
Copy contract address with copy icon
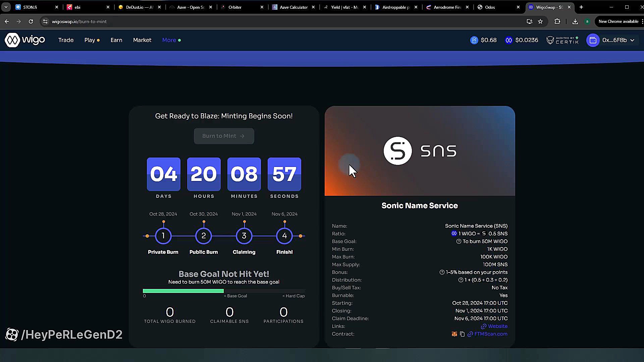click(462, 334)
